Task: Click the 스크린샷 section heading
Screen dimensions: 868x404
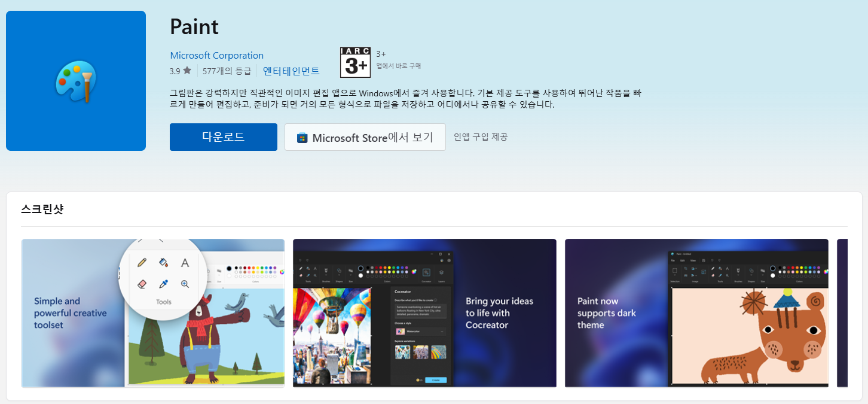Action: (42, 209)
